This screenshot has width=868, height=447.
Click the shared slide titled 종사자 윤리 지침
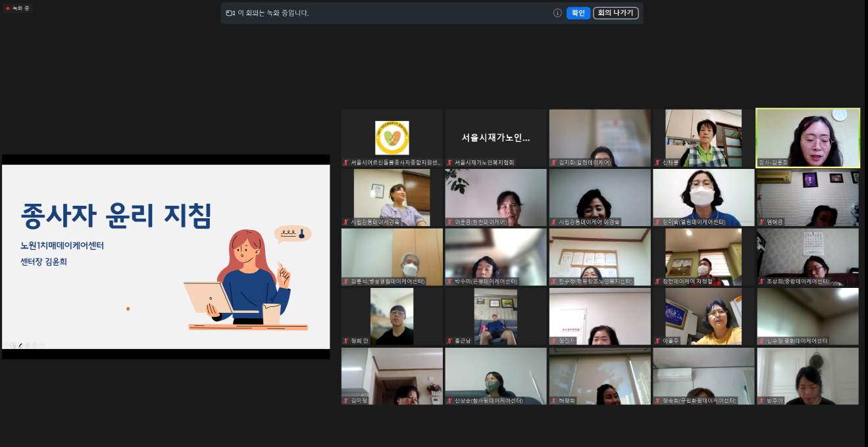click(x=166, y=256)
